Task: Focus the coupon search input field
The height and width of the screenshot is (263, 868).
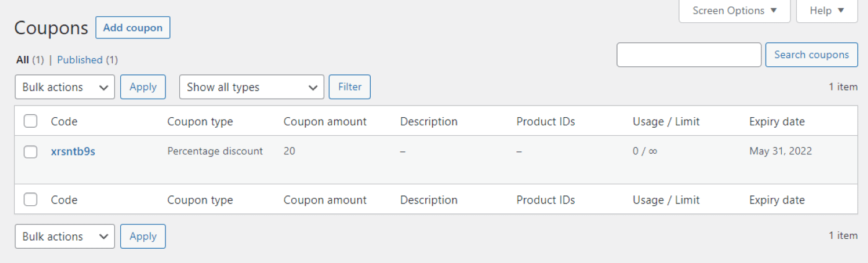Action: (689, 55)
